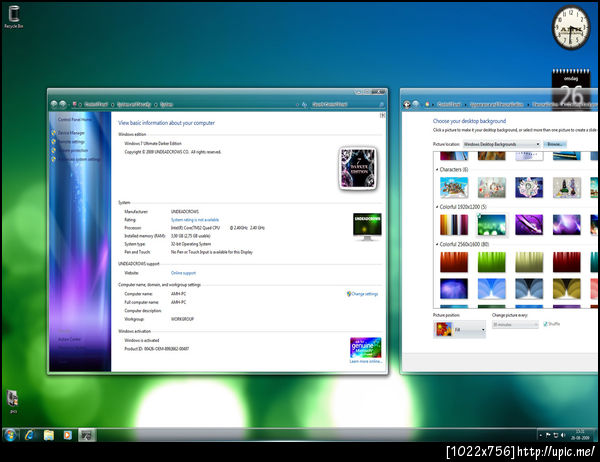Collapse the Characters wallpaper group
The image size is (600, 462).
[x=437, y=170]
